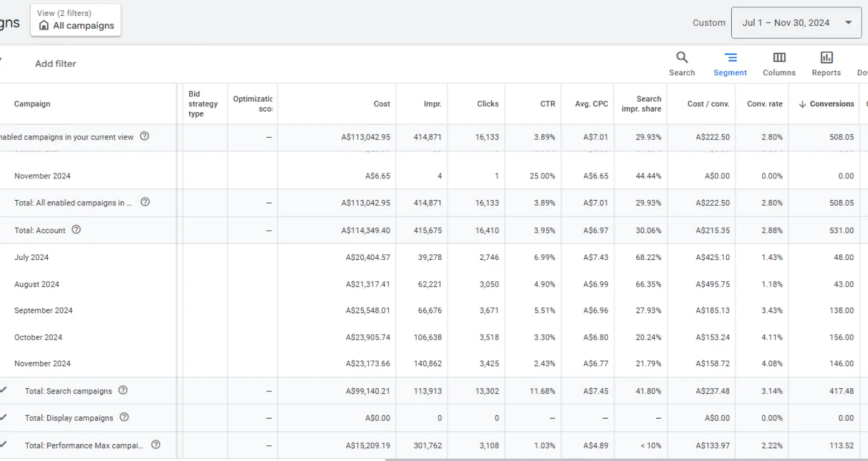The height and width of the screenshot is (461, 868).
Task: Sort by the Avg. CPC column header
Action: (591, 104)
